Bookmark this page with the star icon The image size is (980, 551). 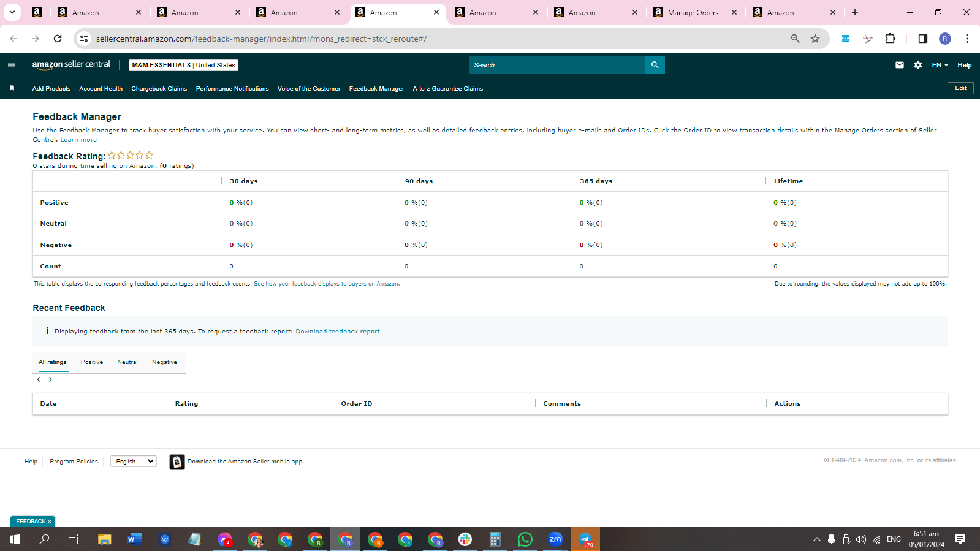tap(815, 39)
